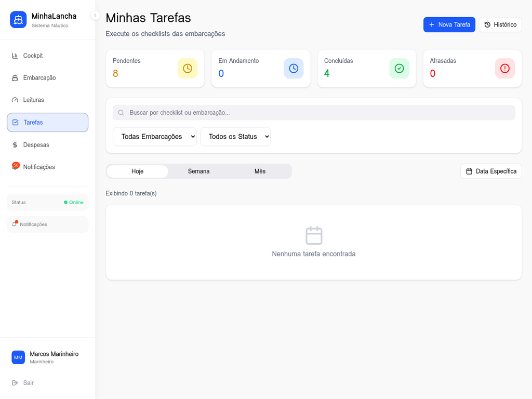Click the Pendentes yellow clock icon
The width and height of the screenshot is (532, 399).
coord(188,69)
